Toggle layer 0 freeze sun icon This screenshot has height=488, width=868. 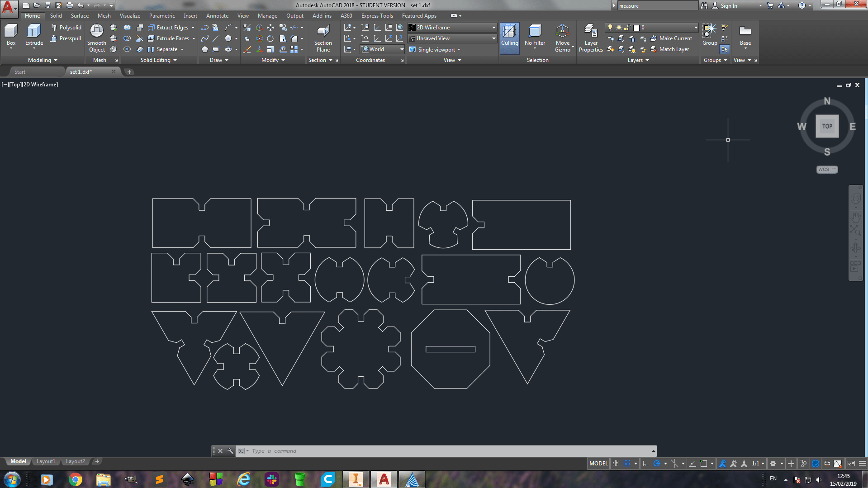coord(619,28)
